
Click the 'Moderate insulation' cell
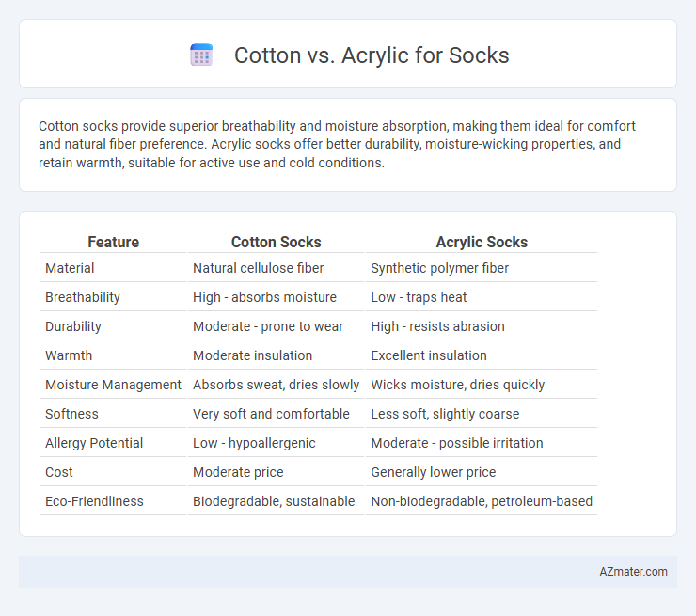pyautogui.click(x=253, y=355)
